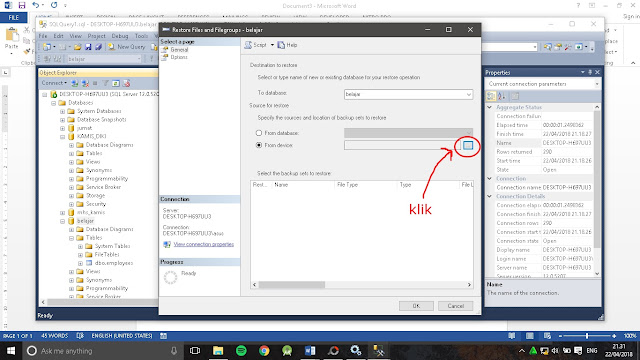The image size is (640, 360).
Task: Click the Save disk icon in SSMS toolbar
Action: click(x=88, y=47)
